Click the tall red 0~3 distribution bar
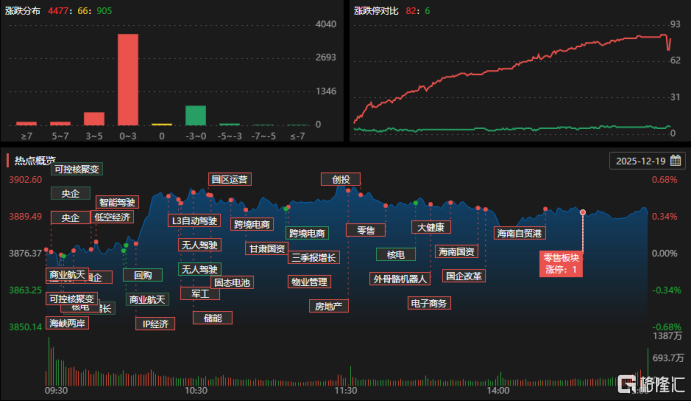Screen dimensions: 692x401 coord(128,80)
